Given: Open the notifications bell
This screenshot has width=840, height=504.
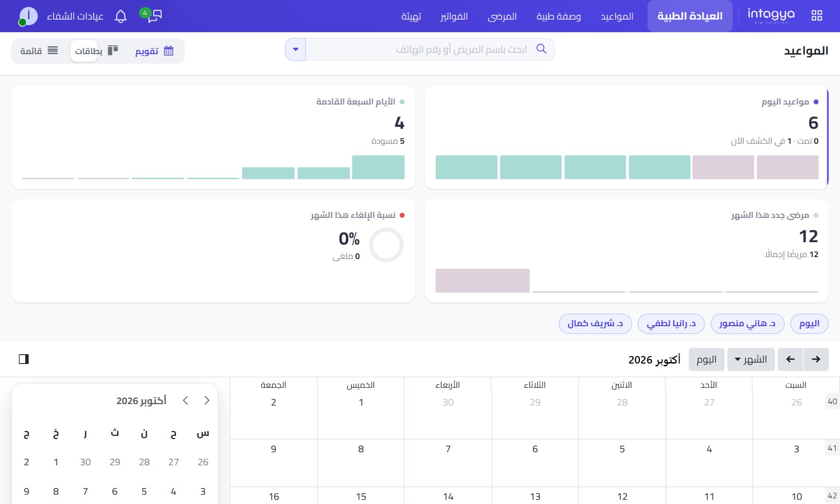Looking at the screenshot, I should (121, 17).
